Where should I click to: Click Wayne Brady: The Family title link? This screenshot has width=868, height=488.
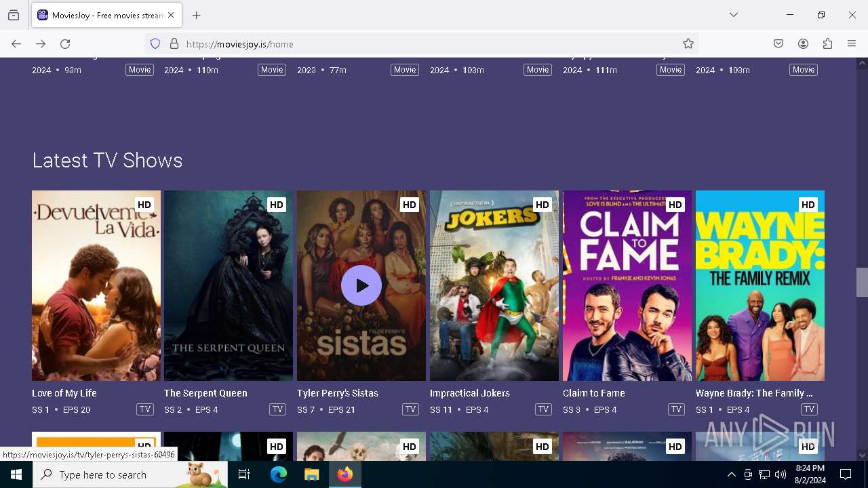(x=754, y=393)
